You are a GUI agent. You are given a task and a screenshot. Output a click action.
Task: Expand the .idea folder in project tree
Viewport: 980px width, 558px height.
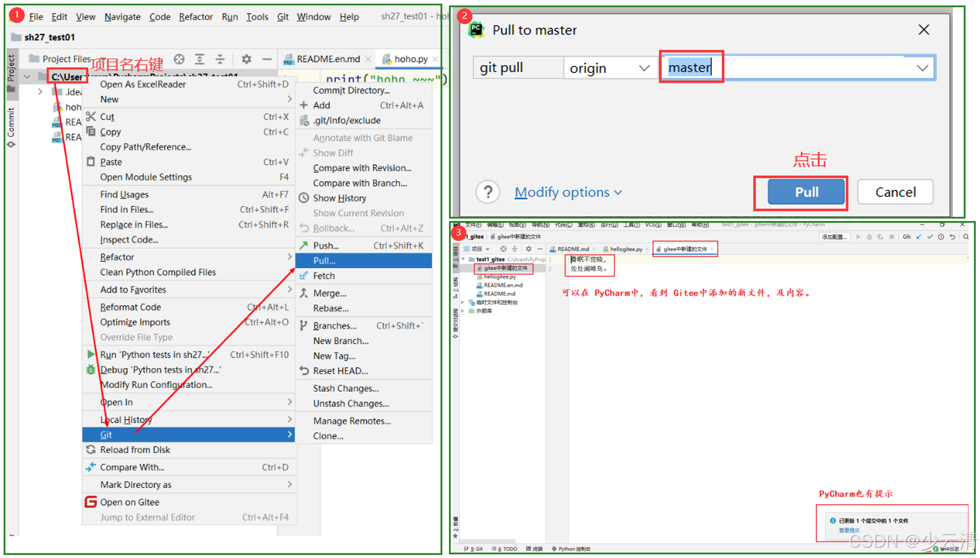tap(40, 92)
